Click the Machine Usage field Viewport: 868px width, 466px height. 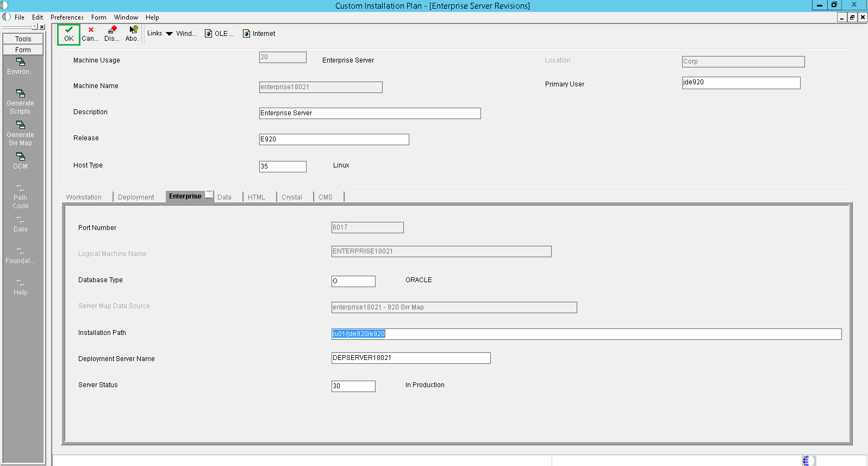[283, 57]
